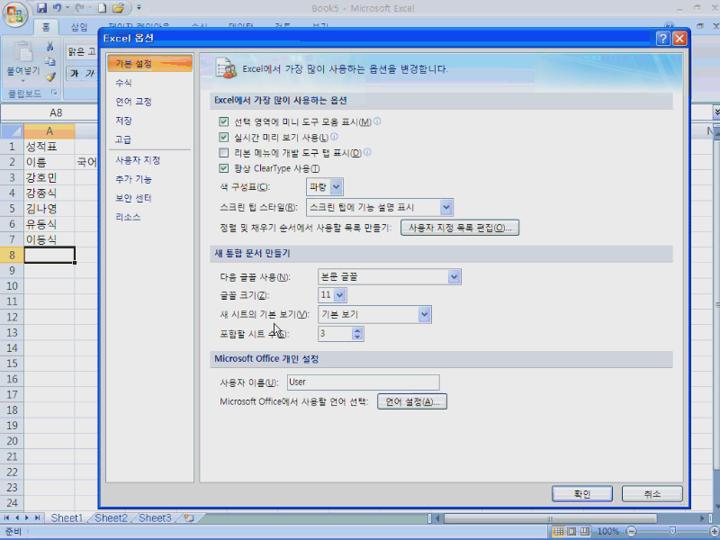Screen dimensions: 720x540
Task: Click the Select All corner of worksheet
Action: point(11,131)
